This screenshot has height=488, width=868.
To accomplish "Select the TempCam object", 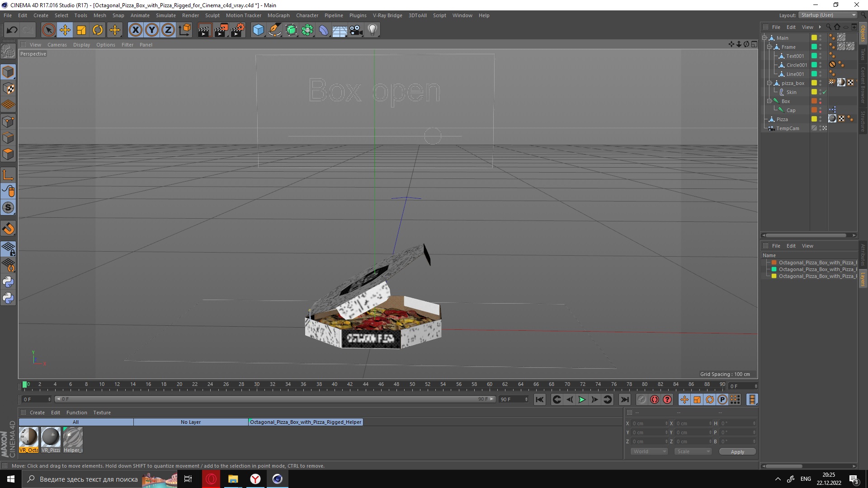I will coord(788,128).
